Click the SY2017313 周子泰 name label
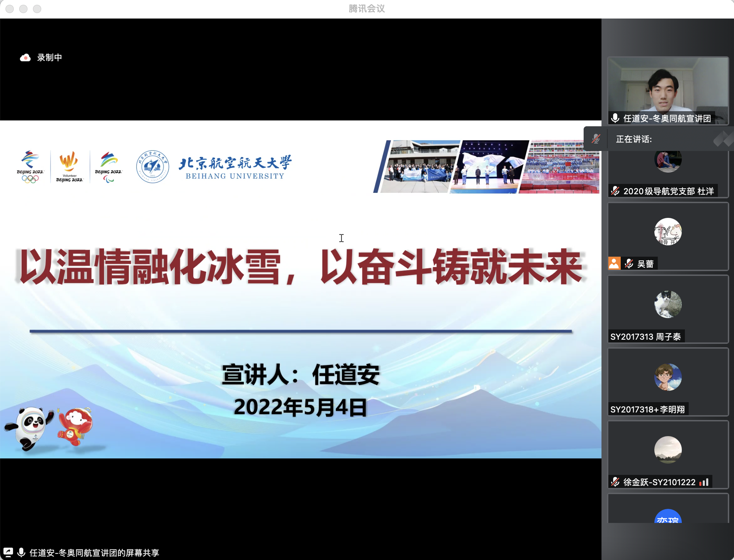The width and height of the screenshot is (734, 560). pos(645,337)
